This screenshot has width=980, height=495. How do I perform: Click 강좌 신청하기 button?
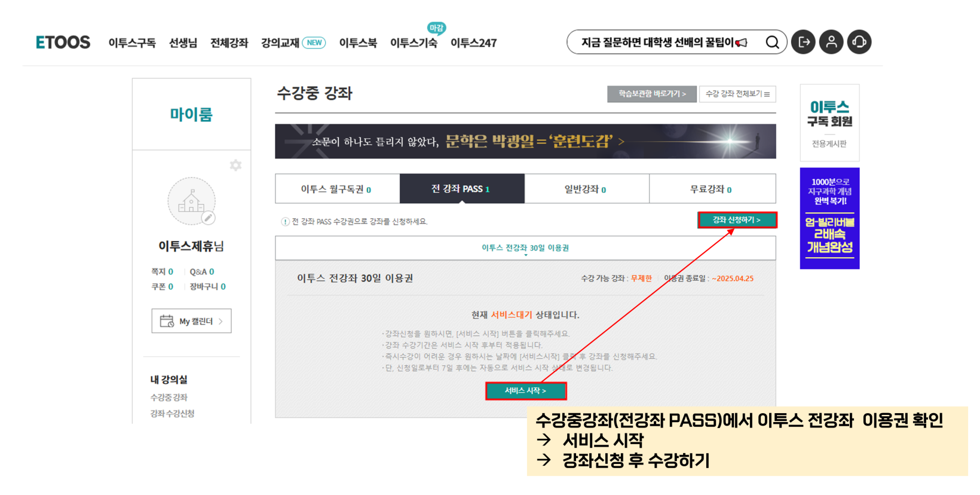tap(737, 220)
